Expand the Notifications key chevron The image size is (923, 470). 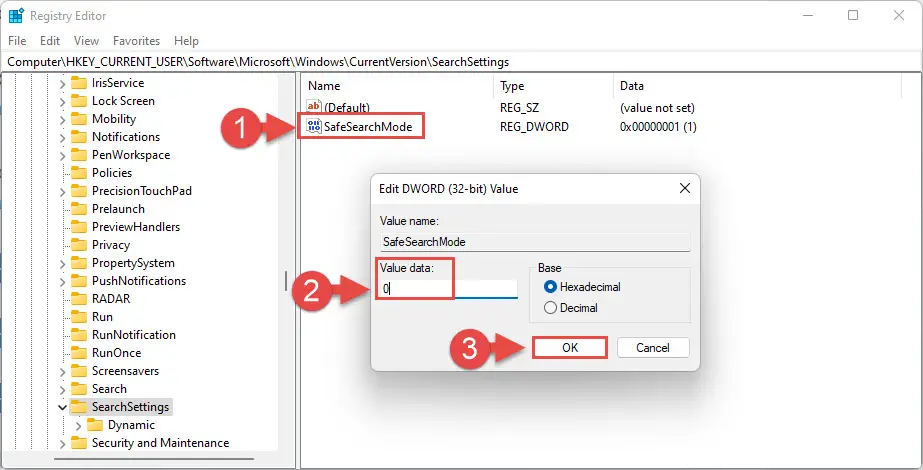coord(62,137)
